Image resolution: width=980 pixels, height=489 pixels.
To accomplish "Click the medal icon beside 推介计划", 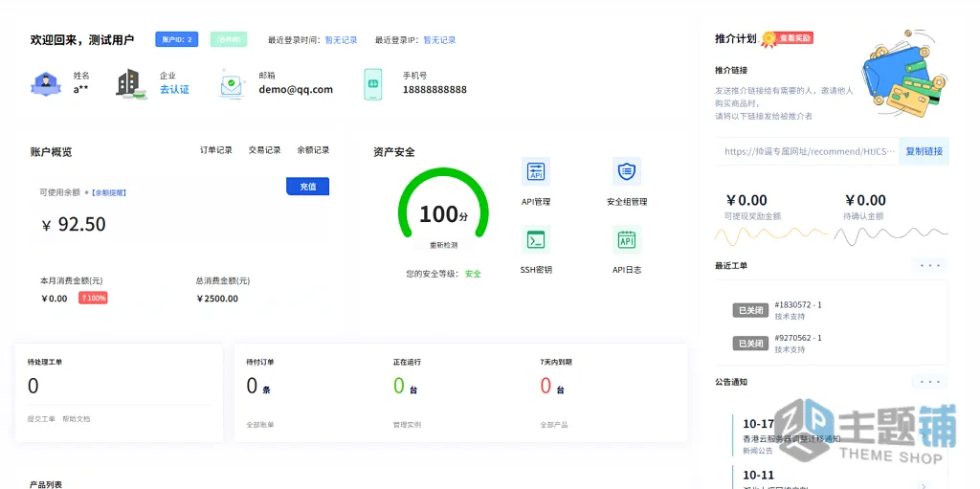I will tap(768, 39).
